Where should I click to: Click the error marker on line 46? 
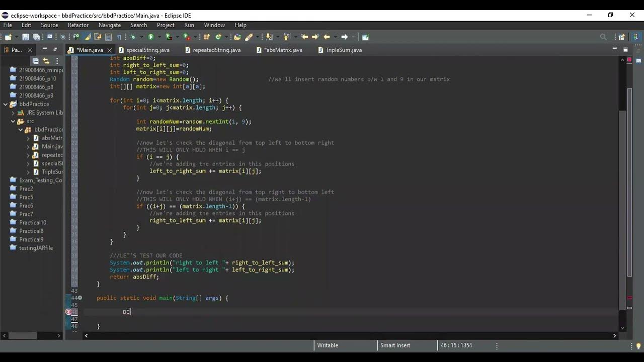(x=69, y=312)
